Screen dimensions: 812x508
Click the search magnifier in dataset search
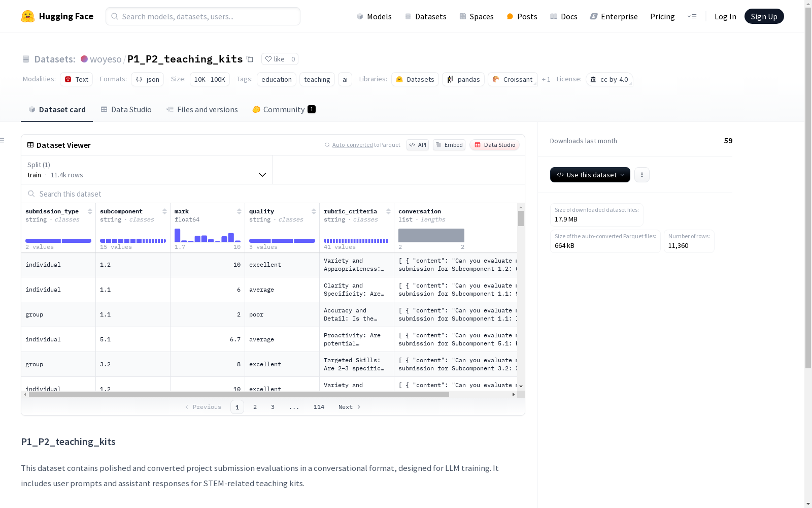31,194
